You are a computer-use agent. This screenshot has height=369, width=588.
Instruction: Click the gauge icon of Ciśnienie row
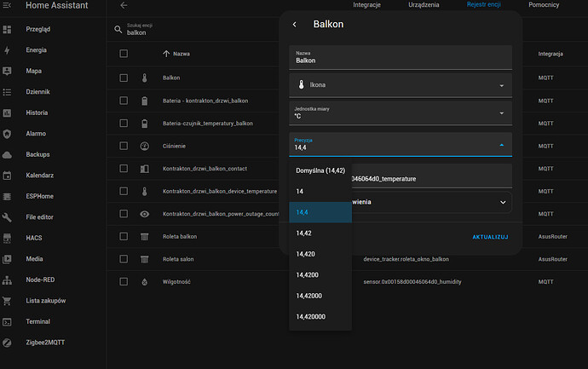[x=144, y=147]
